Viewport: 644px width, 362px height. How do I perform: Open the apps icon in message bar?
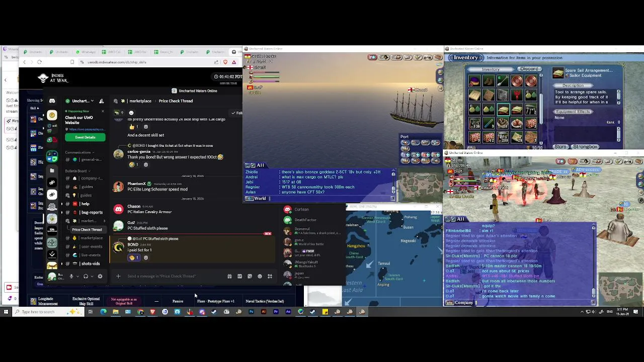tap(270, 276)
